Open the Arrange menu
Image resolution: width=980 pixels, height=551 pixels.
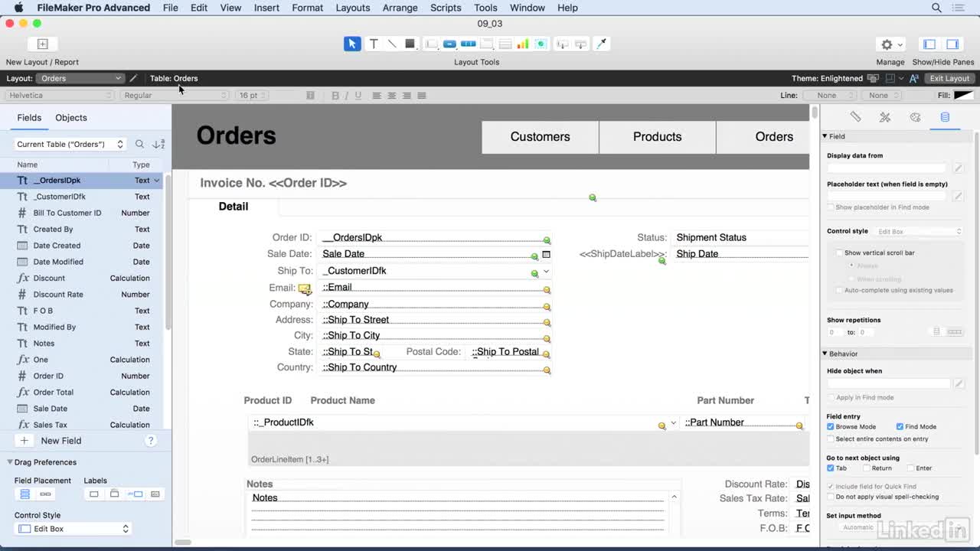point(400,8)
